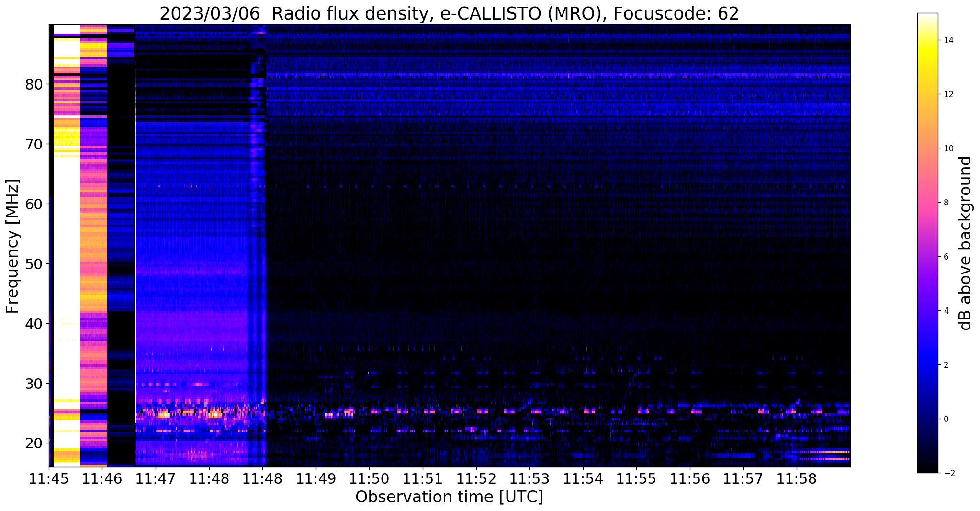Click the colorbar gradient strip
980x511 pixels.
click(927, 243)
